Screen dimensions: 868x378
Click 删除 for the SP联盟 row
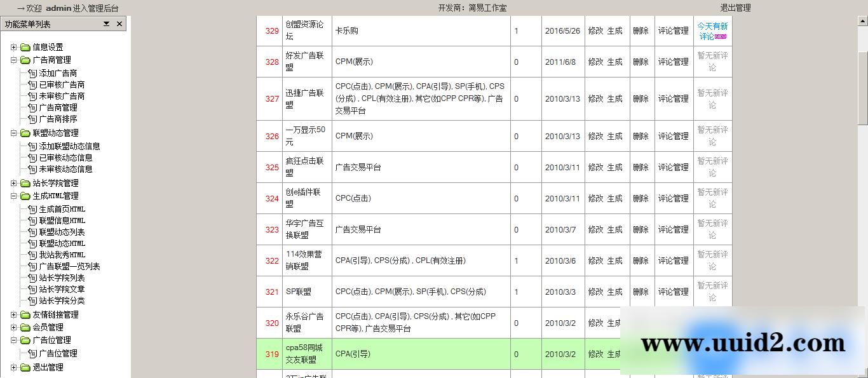pos(641,292)
